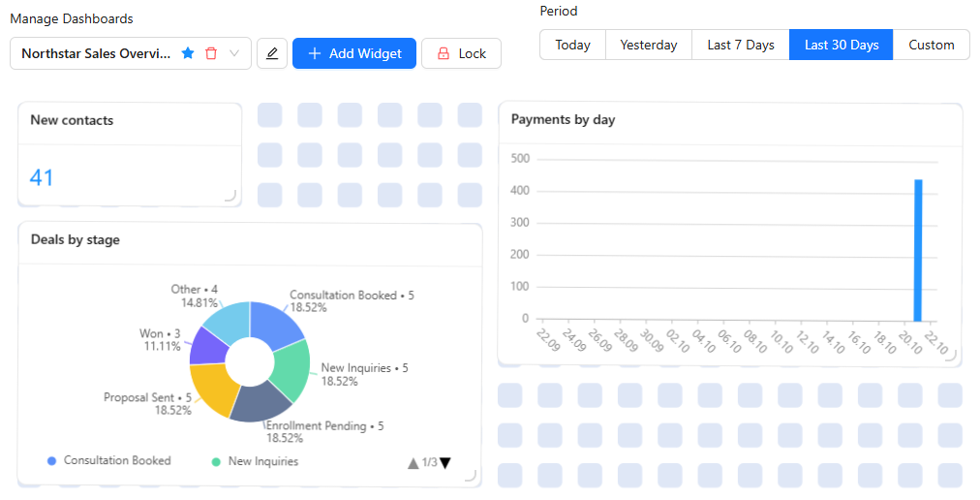The width and height of the screenshot is (980, 500).
Task: Toggle Consultation Booked legend item
Action: point(109,460)
